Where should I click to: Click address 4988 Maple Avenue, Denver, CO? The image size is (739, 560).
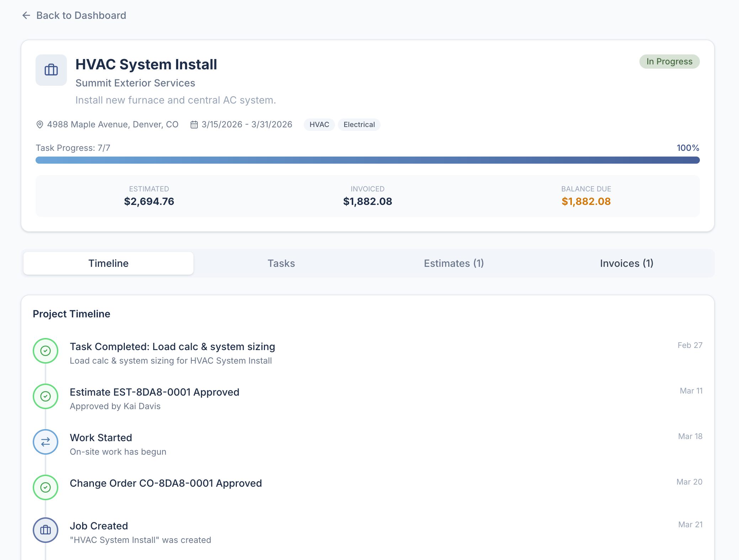click(113, 125)
